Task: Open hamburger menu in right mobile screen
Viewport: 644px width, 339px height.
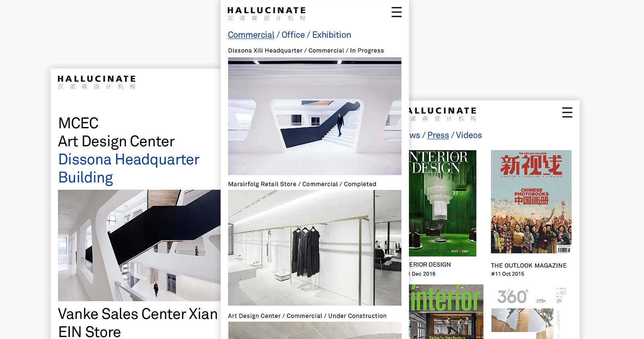Action: tap(567, 112)
